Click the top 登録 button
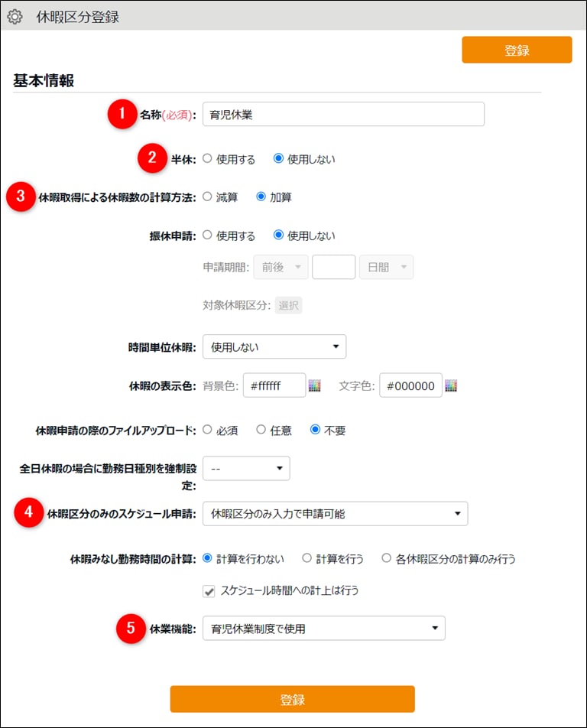 pos(517,50)
